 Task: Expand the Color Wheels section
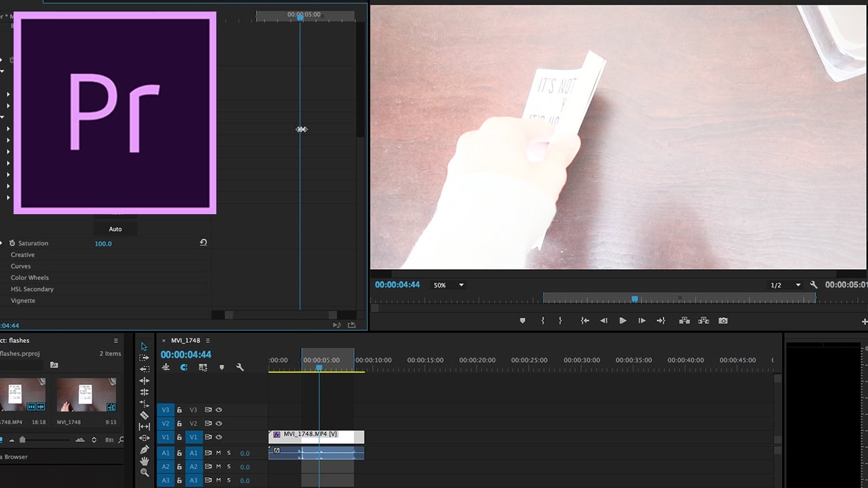[x=30, y=278]
